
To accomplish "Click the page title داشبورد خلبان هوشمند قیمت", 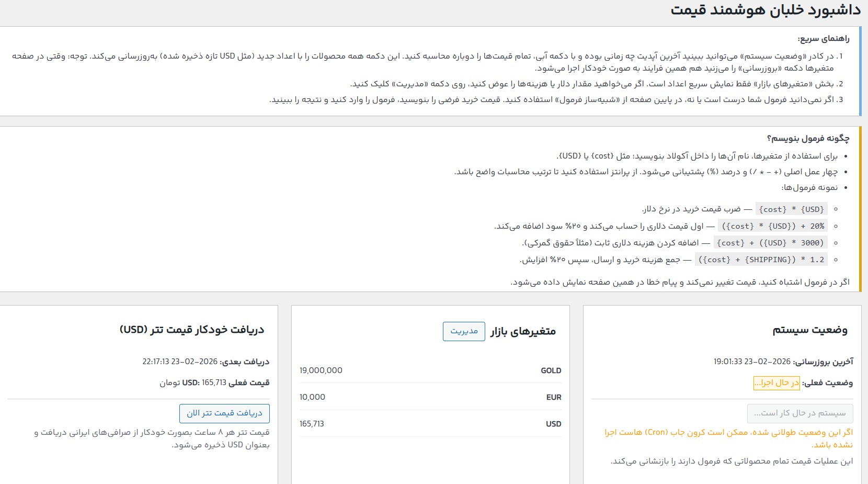I will (766, 10).
